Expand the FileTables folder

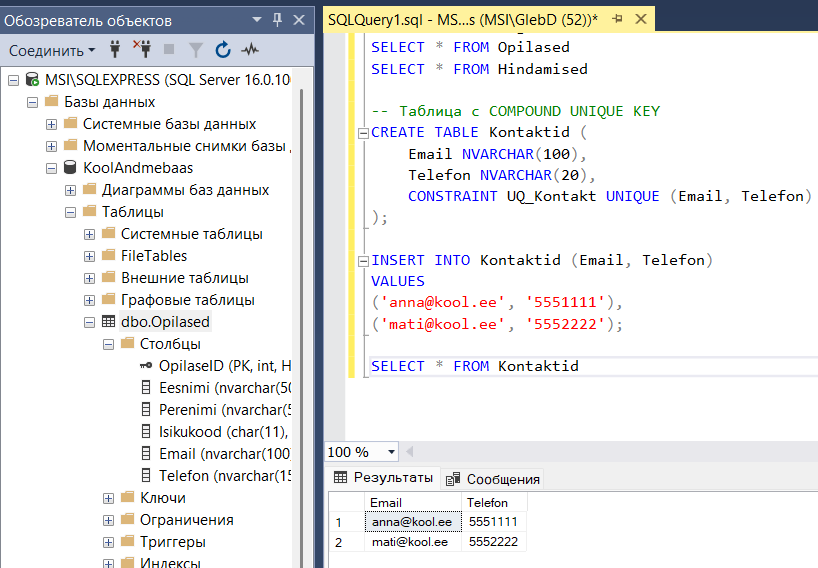89,256
